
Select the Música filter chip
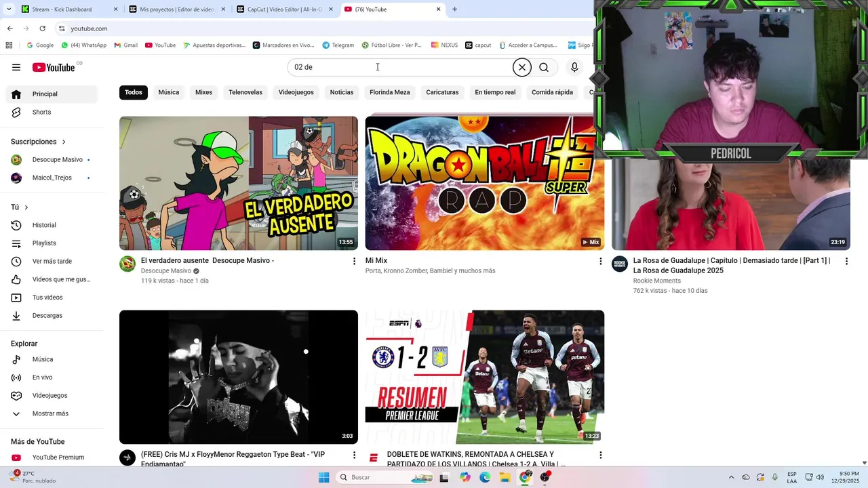click(169, 92)
